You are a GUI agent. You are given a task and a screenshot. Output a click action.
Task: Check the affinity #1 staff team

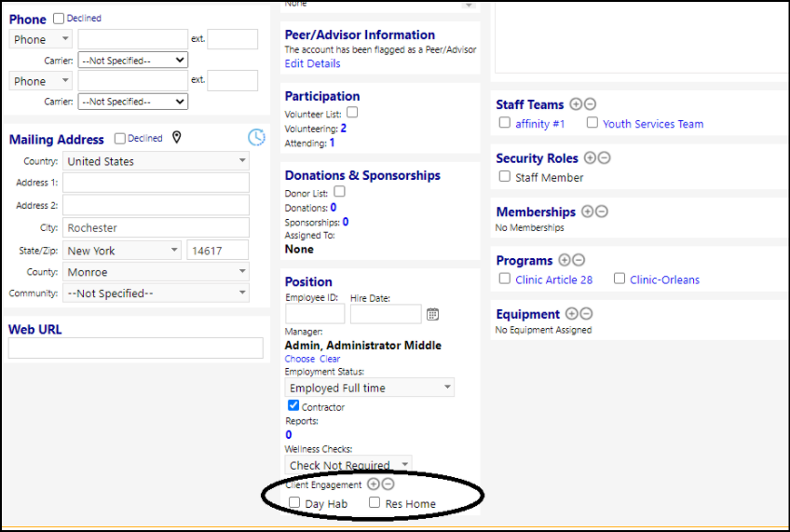[504, 122]
